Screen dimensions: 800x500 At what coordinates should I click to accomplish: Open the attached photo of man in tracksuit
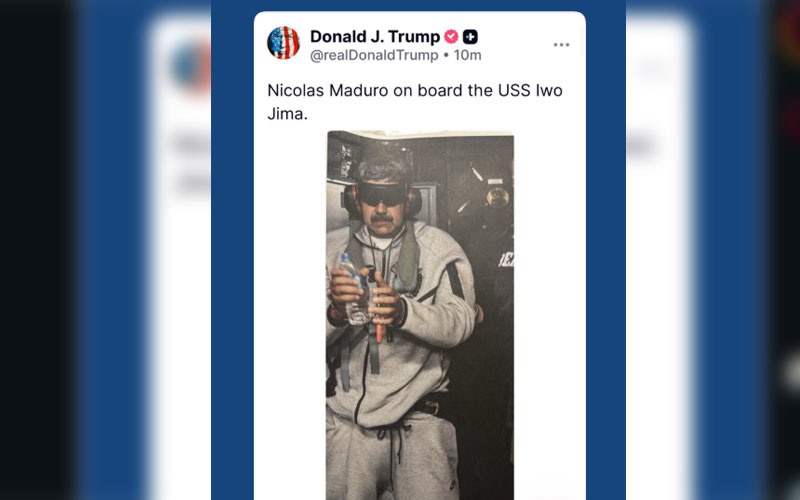[x=420, y=315]
